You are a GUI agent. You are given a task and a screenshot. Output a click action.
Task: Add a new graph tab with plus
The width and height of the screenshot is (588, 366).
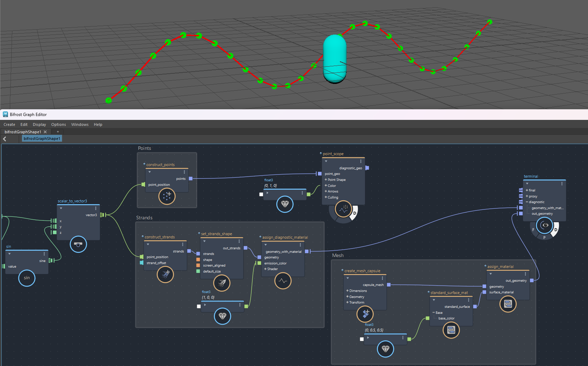[58, 132]
